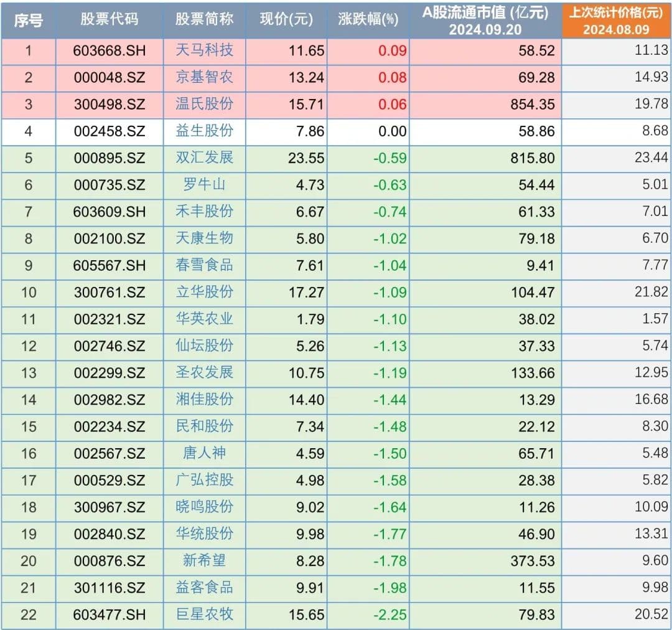Image resolution: width=672 pixels, height=630 pixels.
Task: Click stock name 华统股份
Action: pyautogui.click(x=205, y=534)
